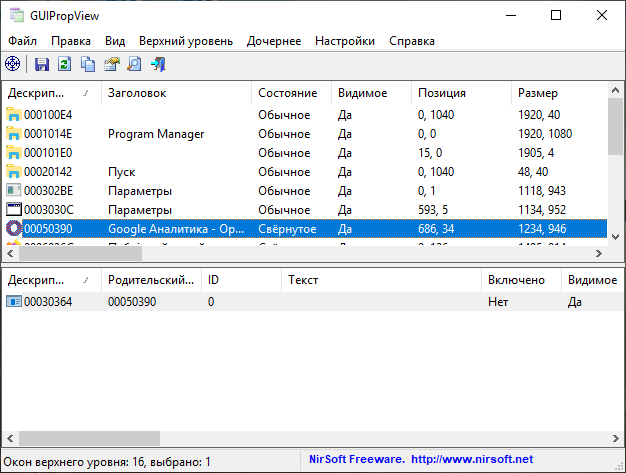This screenshot has width=626, height=473.
Task: Open the Настройки menu
Action: 345,41
